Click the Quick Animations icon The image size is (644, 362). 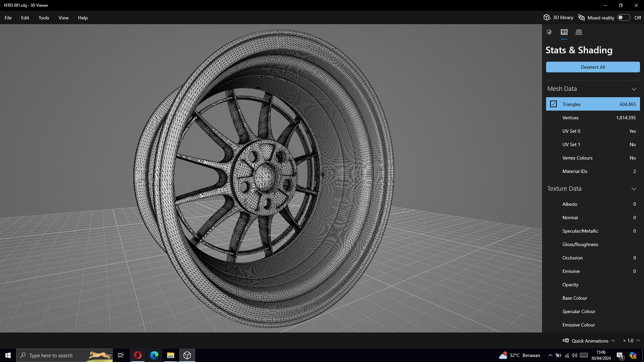pyautogui.click(x=566, y=341)
